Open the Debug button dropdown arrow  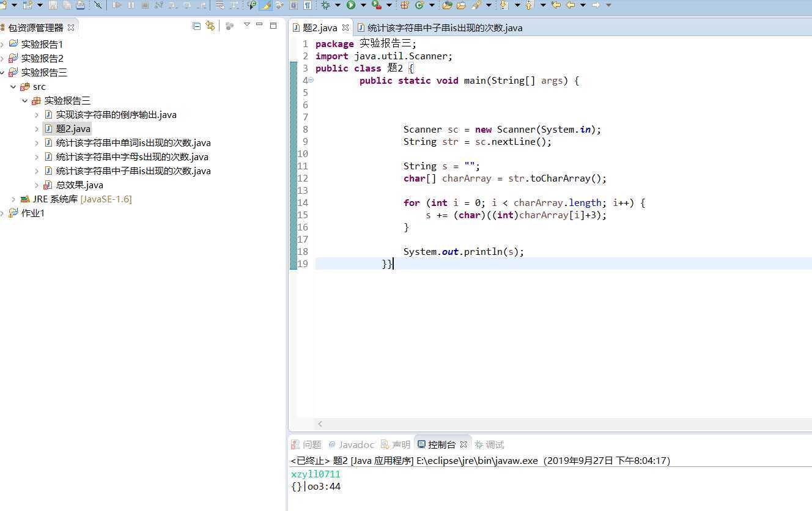pyautogui.click(x=338, y=5)
